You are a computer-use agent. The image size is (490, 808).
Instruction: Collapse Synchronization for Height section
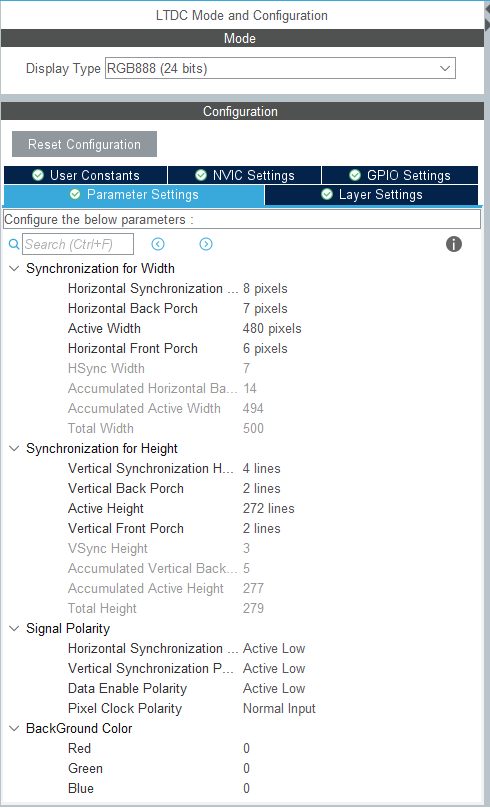tap(14, 448)
